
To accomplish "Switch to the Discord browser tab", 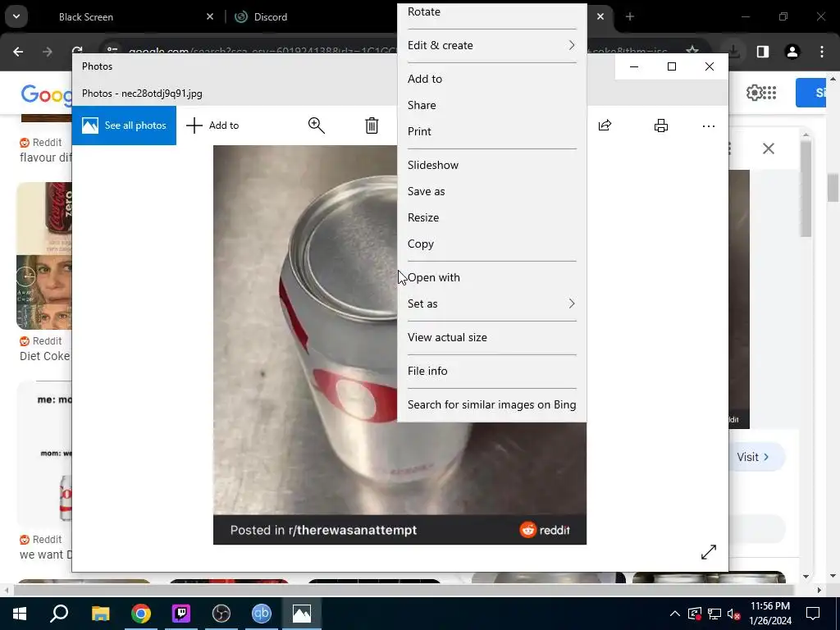I will [x=311, y=17].
